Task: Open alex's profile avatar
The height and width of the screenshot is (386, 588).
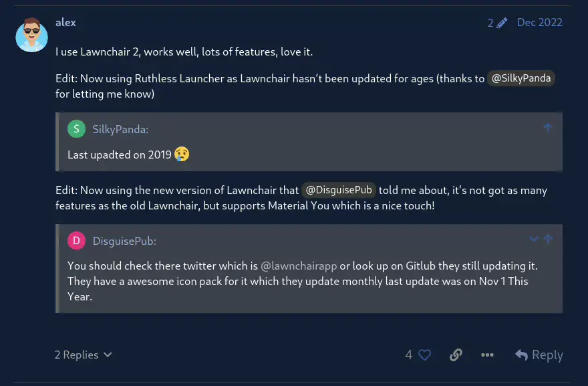Action: (x=31, y=35)
